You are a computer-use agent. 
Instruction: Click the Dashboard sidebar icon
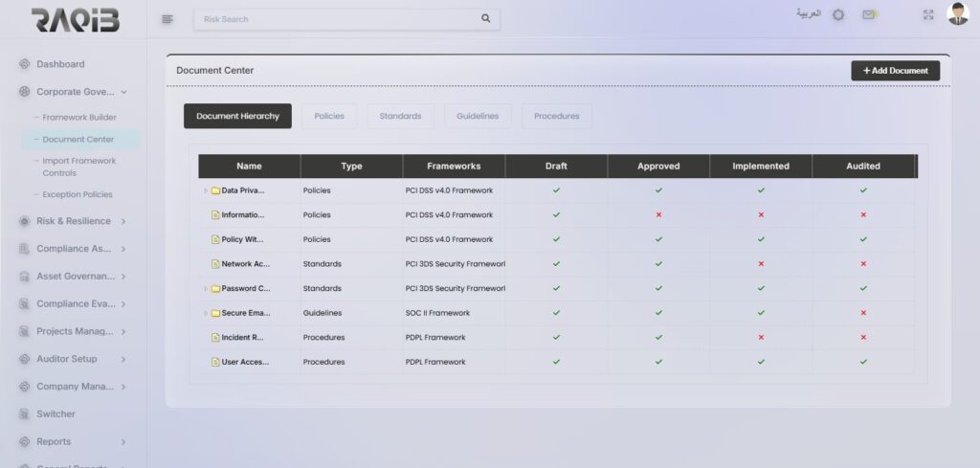point(24,64)
